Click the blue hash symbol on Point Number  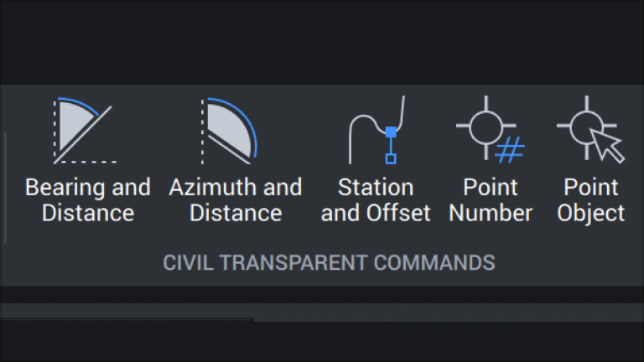click(x=510, y=150)
